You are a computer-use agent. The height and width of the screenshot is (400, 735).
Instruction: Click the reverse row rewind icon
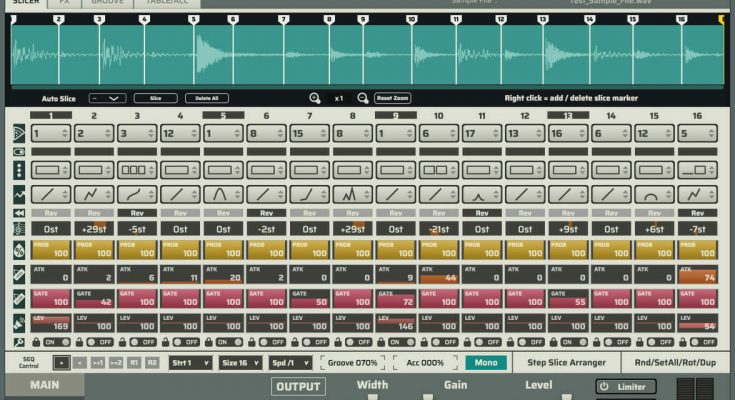coord(19,212)
